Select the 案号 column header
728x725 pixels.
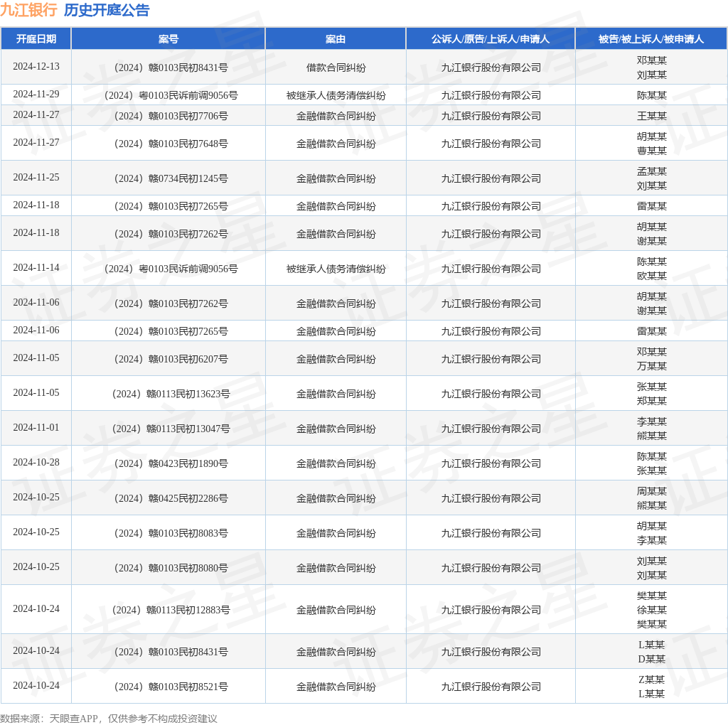click(168, 39)
